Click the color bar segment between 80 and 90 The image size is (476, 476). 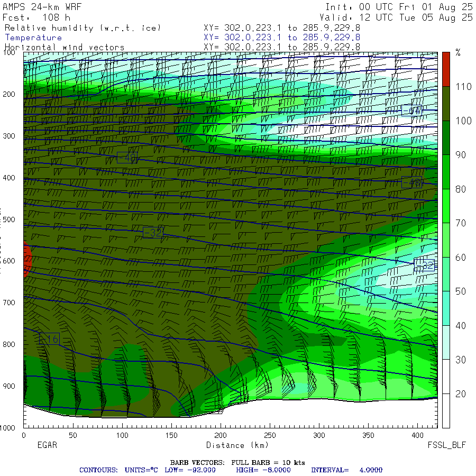(446, 172)
